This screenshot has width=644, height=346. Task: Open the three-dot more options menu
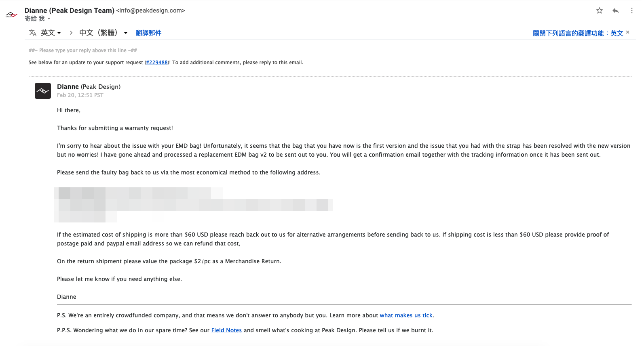tap(631, 10)
